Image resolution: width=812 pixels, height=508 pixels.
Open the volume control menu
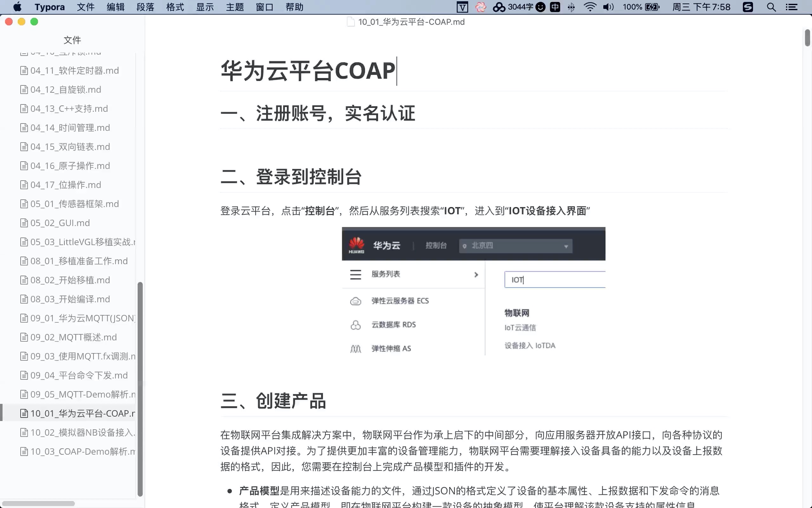coord(608,7)
